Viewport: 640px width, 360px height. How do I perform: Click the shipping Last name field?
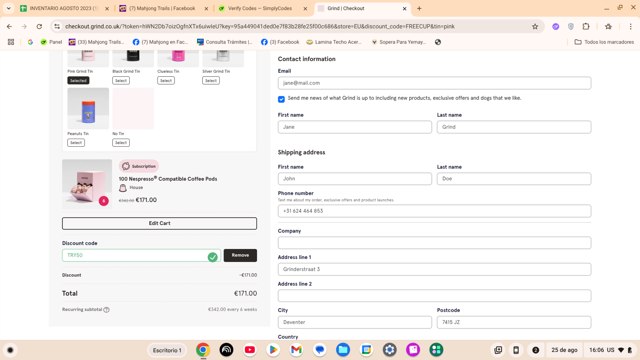click(514, 179)
